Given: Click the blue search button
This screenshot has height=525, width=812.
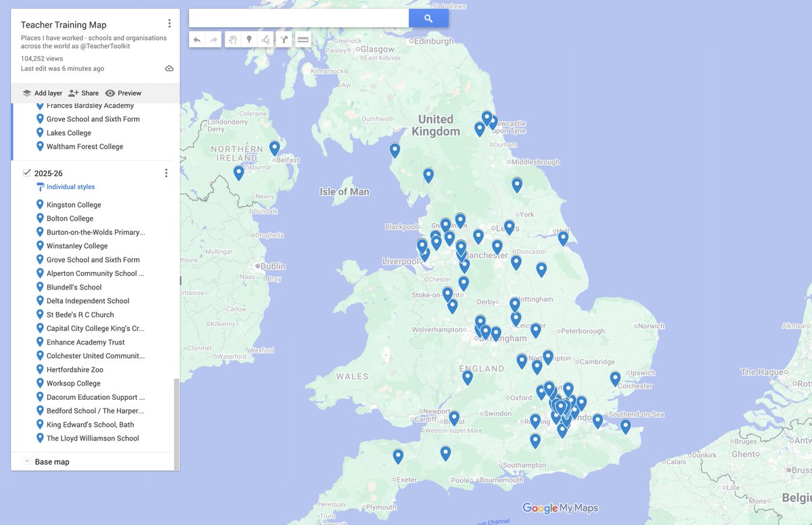Looking at the screenshot, I should click(428, 18).
